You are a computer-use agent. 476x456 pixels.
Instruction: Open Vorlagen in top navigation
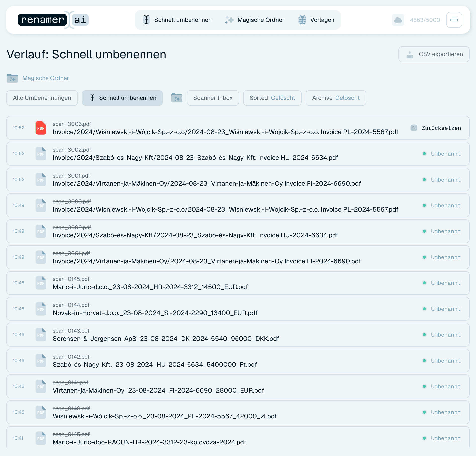pos(316,20)
